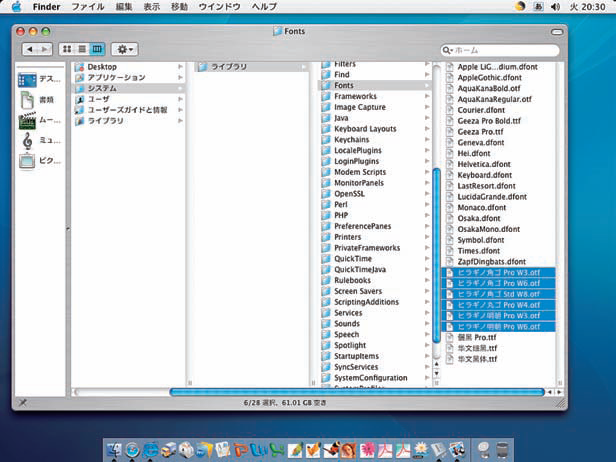Open the Finder menu
Viewport: 616px width, 462px height.
46,7
